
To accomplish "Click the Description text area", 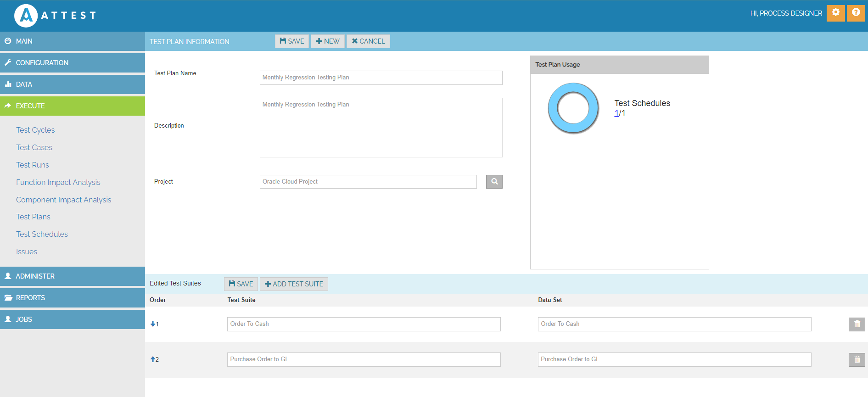I will point(381,128).
